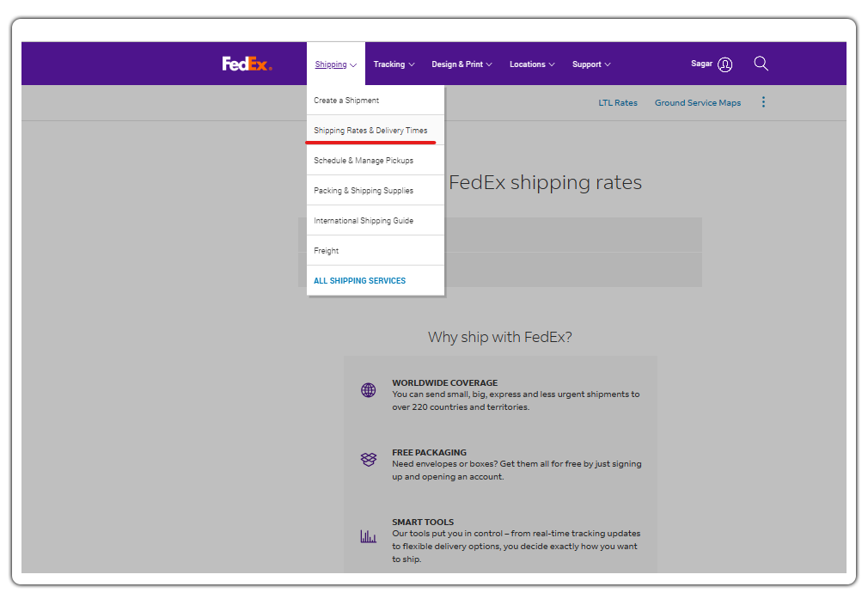Image resolution: width=868 pixels, height=599 pixels.
Task: Select Create a Shipment
Action: [x=376, y=101]
